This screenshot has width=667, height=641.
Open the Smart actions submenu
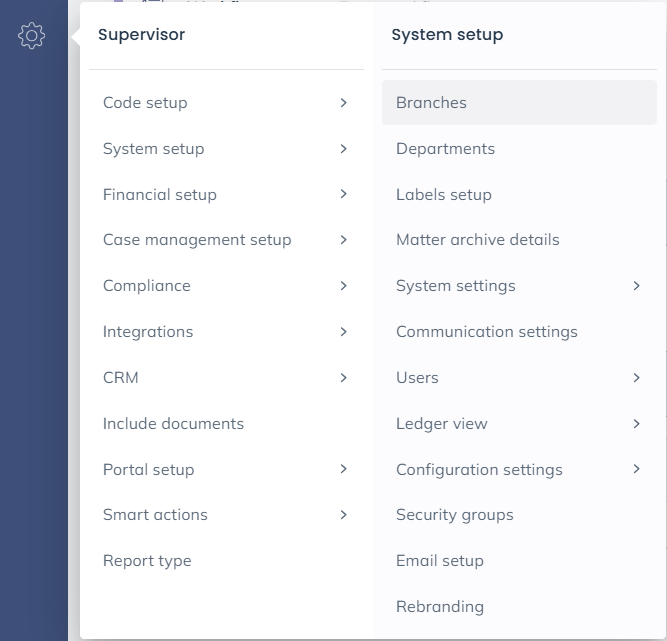155,515
